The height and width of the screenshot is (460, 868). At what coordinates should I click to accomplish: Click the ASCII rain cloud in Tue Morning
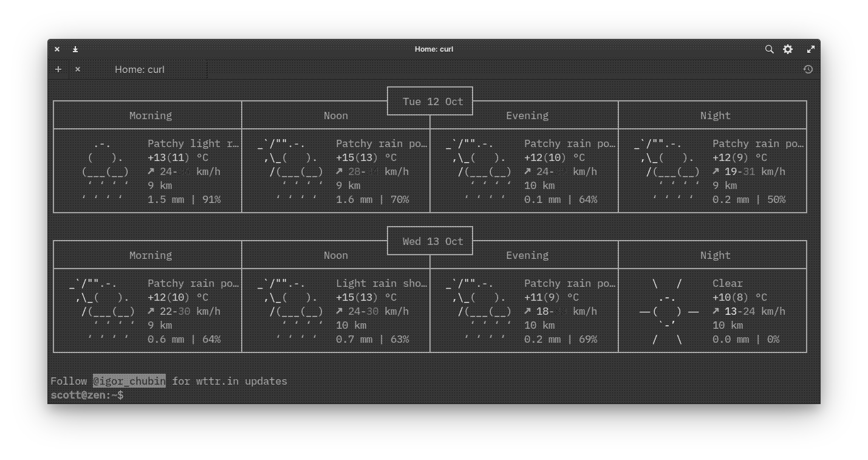105,171
